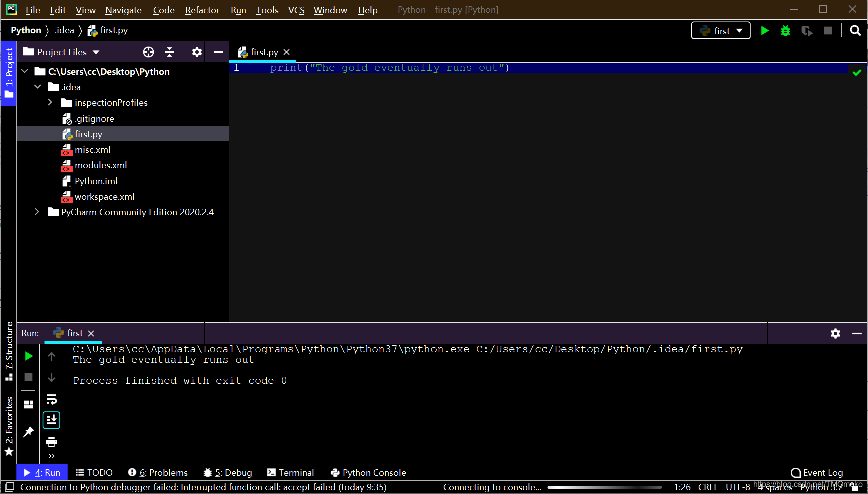Click the Locate/Select Opened File crosshair icon
Screen dimensions: 868x494
tap(148, 52)
